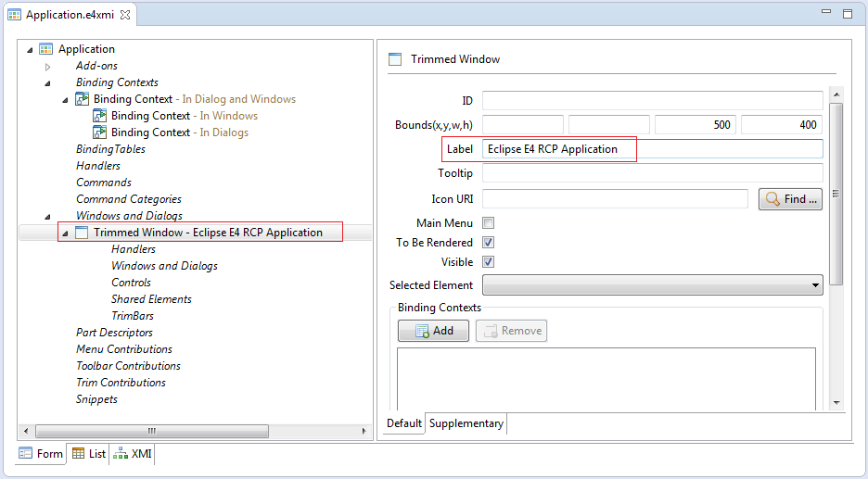
Task: Open the List view tab
Action: click(x=89, y=454)
